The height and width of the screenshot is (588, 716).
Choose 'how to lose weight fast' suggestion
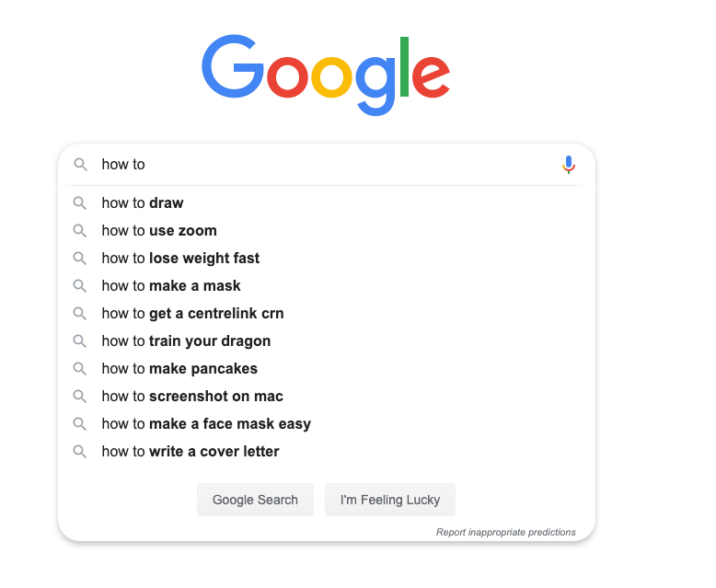(327, 259)
